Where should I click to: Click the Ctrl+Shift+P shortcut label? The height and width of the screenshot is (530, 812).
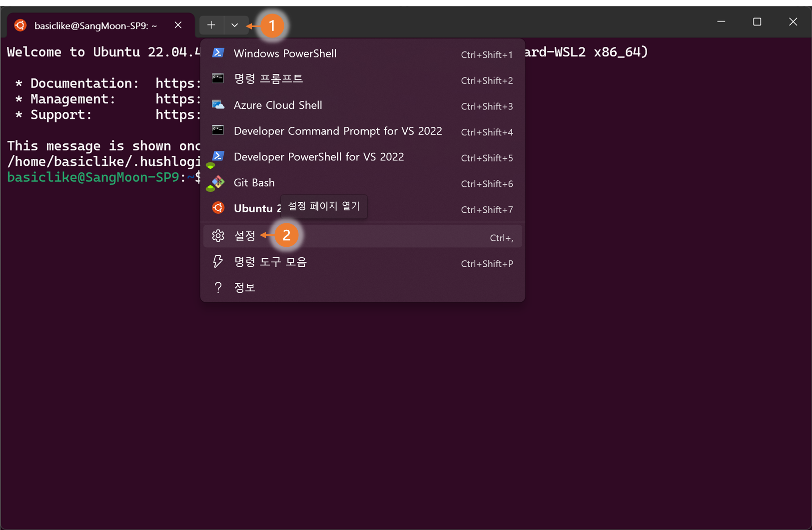point(487,264)
